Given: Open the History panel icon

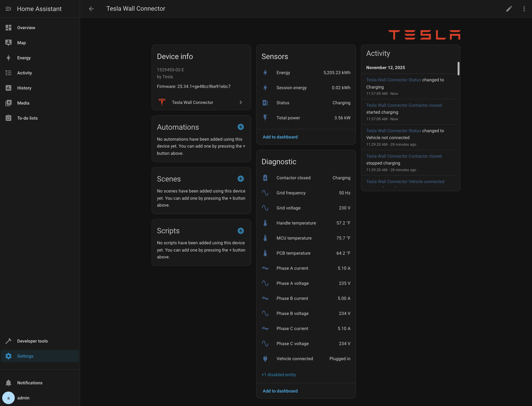Looking at the screenshot, I should (x=8, y=88).
